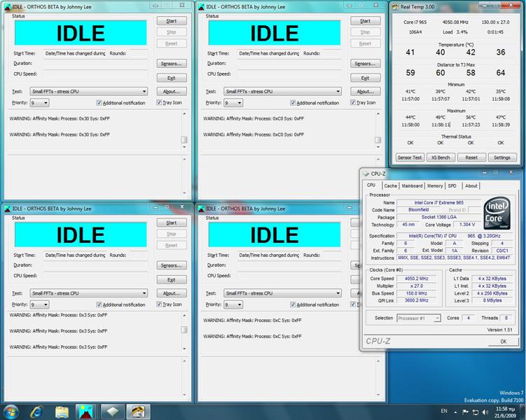
Task: Open Windows Explorer folder icon on taskbar
Action: [62, 412]
